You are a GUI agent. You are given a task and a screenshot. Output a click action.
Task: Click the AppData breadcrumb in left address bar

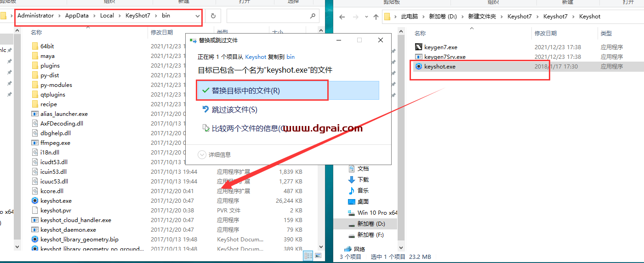77,15
